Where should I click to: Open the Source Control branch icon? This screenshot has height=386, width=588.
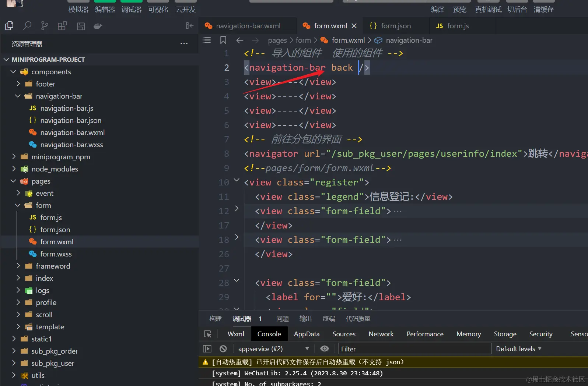tap(45, 26)
